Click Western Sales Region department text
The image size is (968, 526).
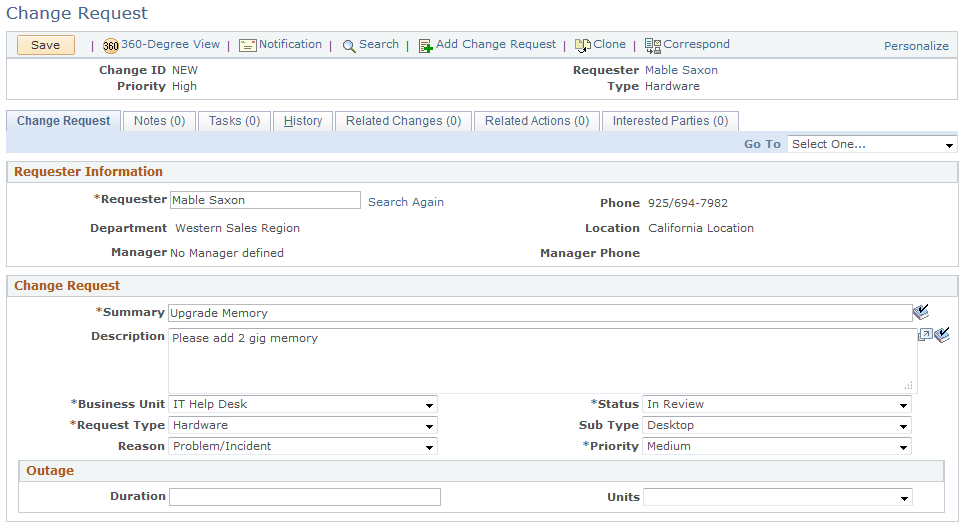[x=238, y=228]
